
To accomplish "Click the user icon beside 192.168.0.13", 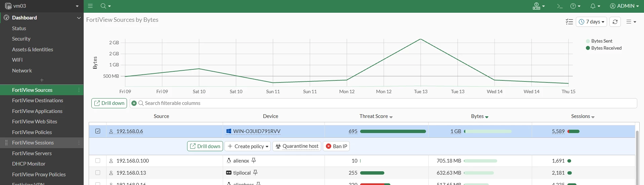I will click(111, 173).
